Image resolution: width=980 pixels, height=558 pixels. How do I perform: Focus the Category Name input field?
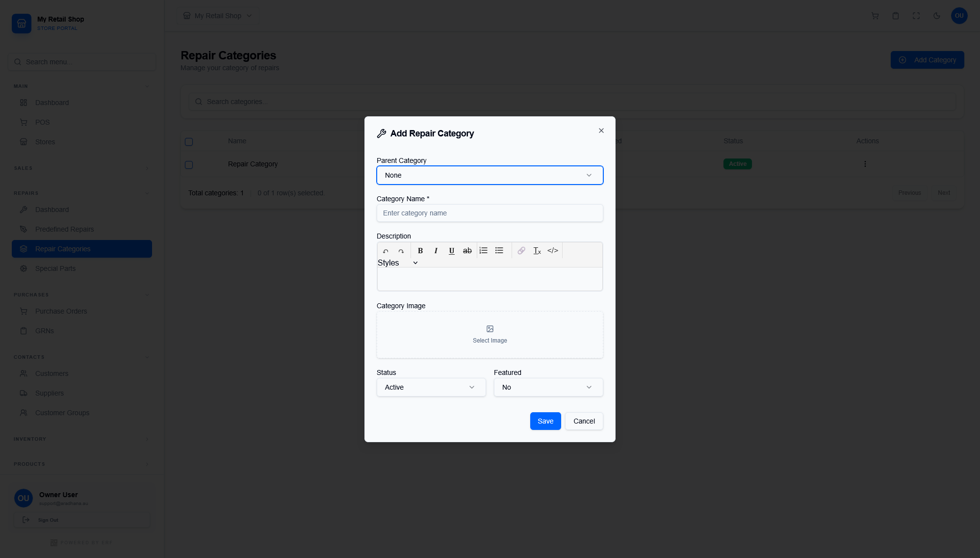pos(490,213)
